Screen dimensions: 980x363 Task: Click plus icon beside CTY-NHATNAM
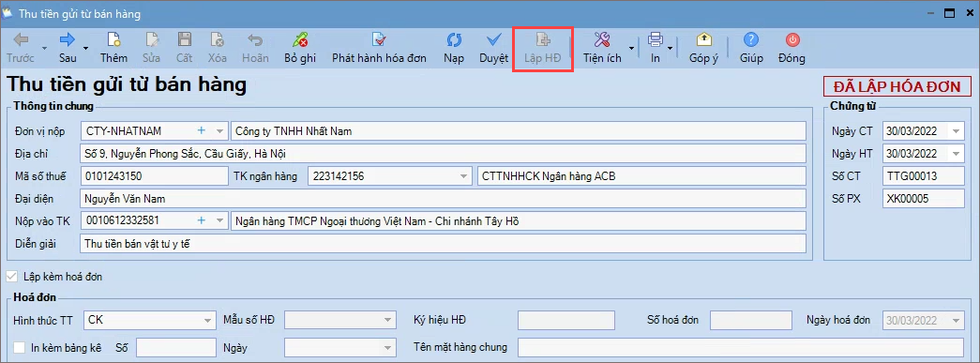[x=202, y=130]
